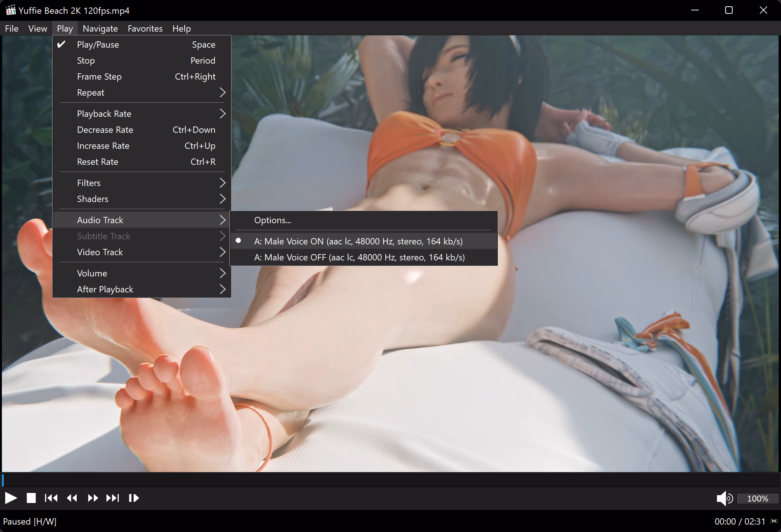The height and width of the screenshot is (532, 781).
Task: Expand the Filters submenu
Action: [x=142, y=183]
